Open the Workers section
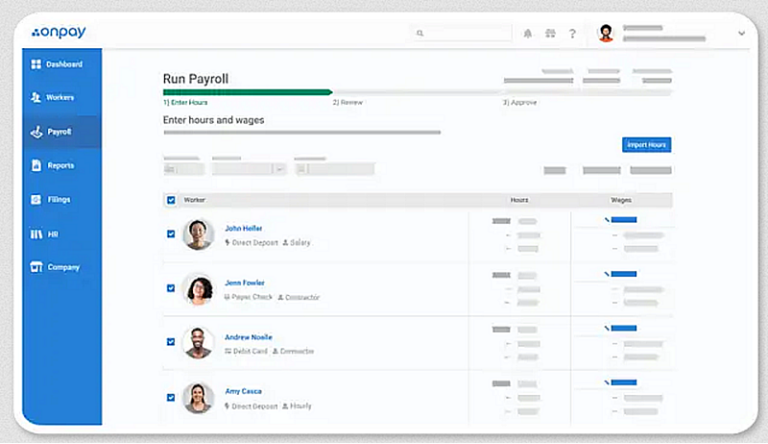This screenshot has height=444, width=768. click(62, 98)
